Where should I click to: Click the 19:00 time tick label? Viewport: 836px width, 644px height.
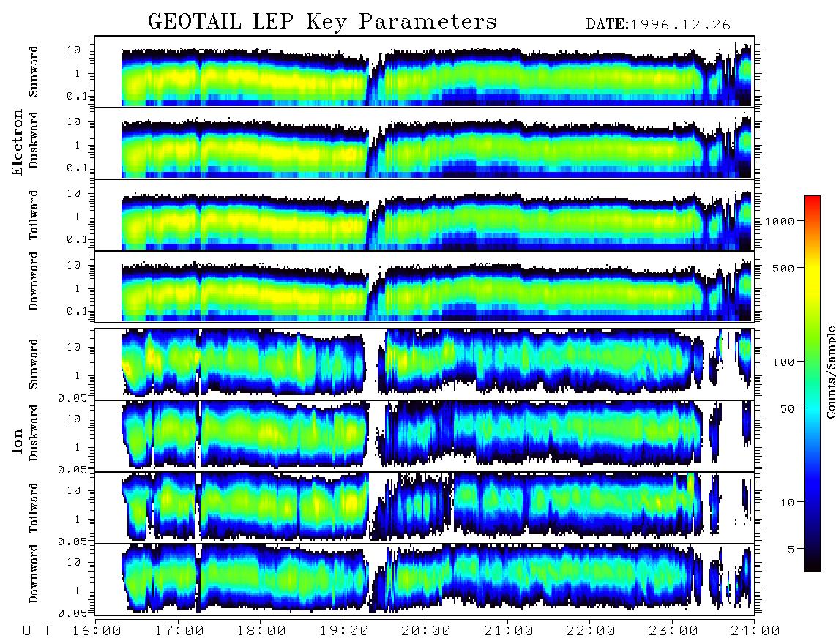pos(344,631)
